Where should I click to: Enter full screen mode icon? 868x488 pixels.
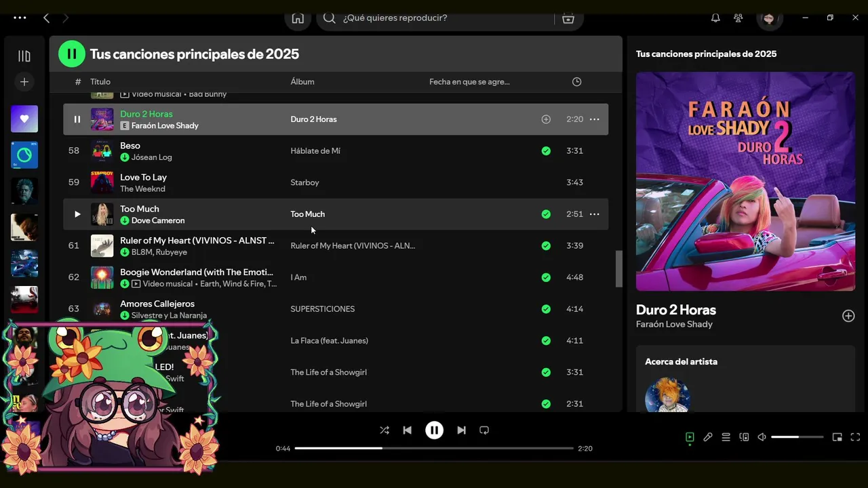(x=855, y=437)
